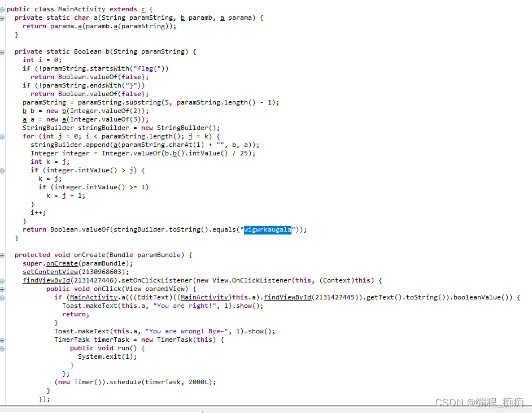Click the collapse icon for Boolean method b
The image size is (532, 413).
(3, 51)
